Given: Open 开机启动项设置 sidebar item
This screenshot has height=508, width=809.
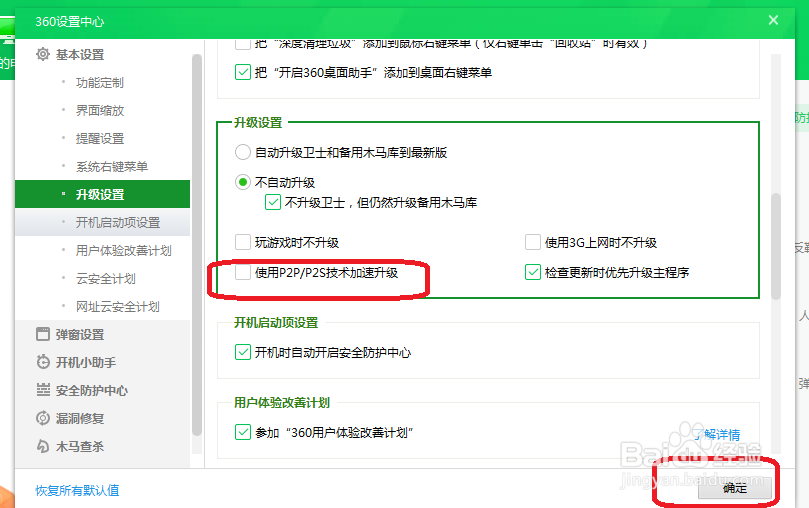Looking at the screenshot, I should click(x=102, y=222).
